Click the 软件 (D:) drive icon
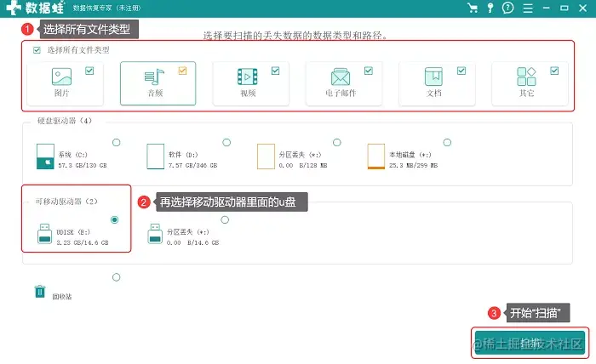 pos(156,156)
